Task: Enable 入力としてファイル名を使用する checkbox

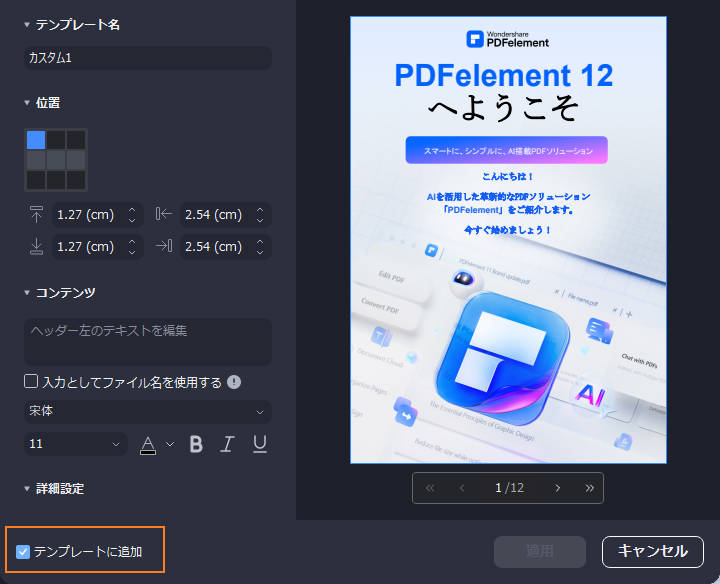Action: pos(31,381)
